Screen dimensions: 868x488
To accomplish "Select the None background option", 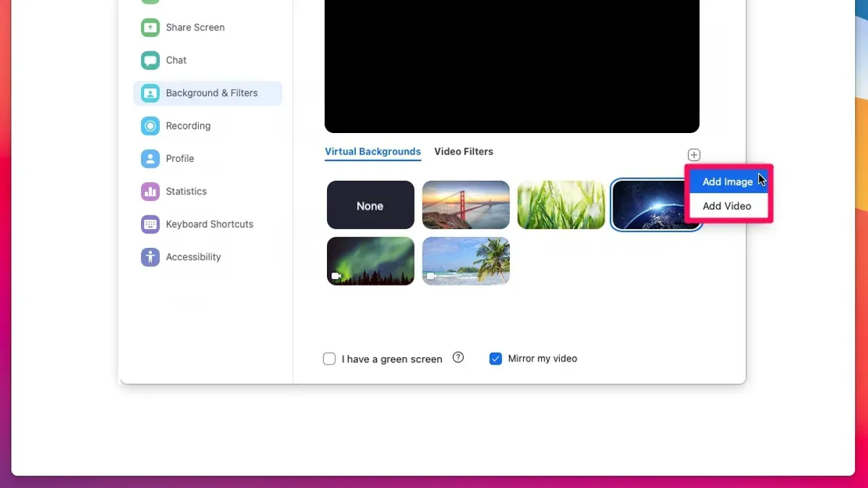I will [x=370, y=205].
